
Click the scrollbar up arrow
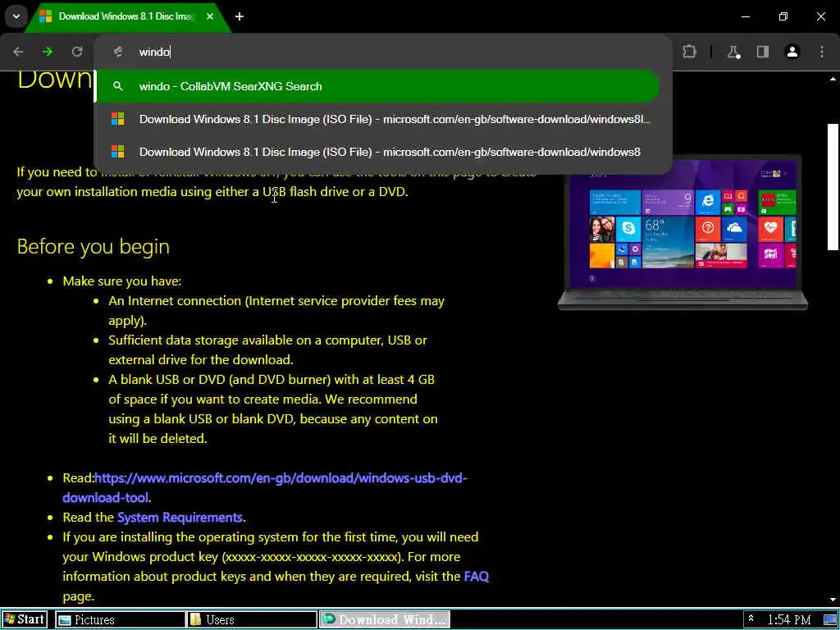pos(833,80)
